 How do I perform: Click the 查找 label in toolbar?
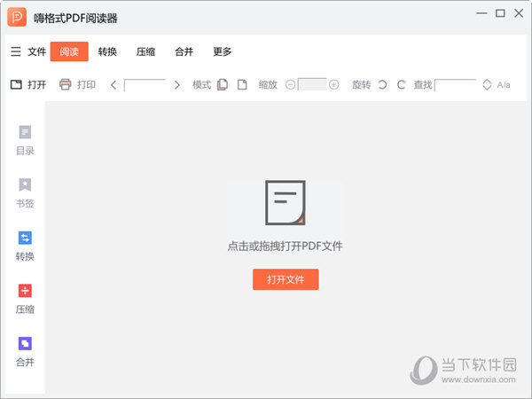(423, 84)
